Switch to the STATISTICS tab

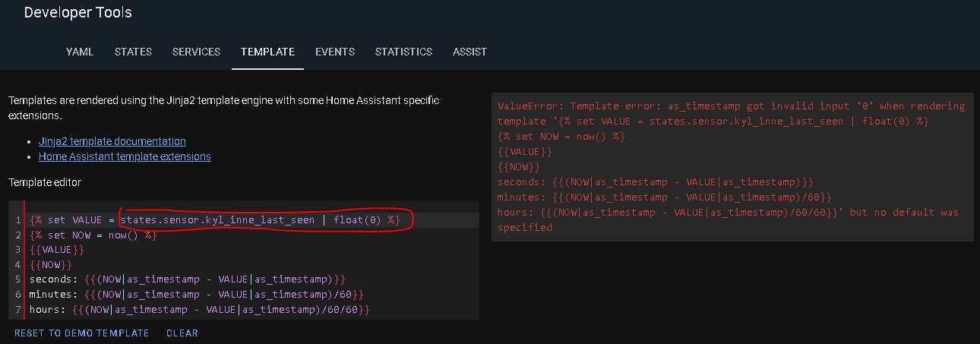(403, 52)
